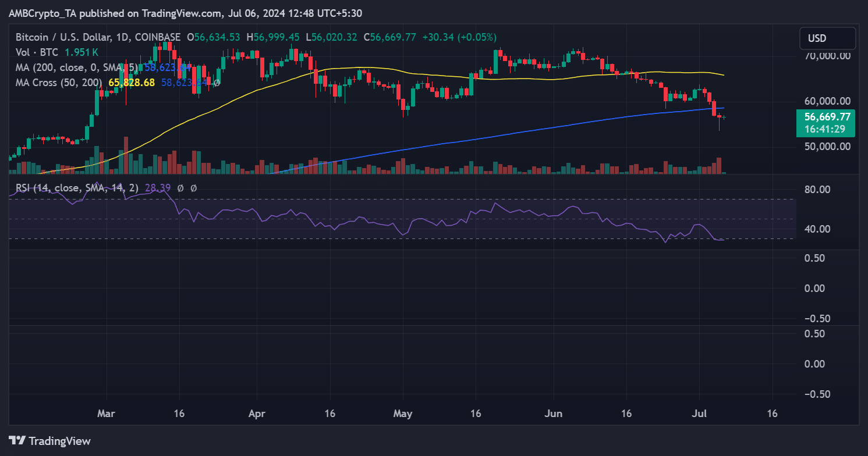Open the USD currency selector
The image size is (868, 456).
[828, 38]
